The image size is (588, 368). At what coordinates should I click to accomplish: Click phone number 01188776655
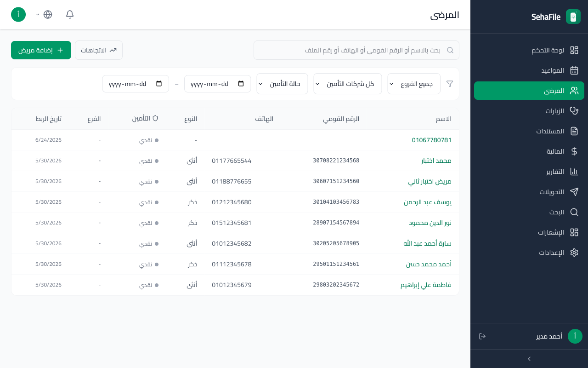coord(232,181)
